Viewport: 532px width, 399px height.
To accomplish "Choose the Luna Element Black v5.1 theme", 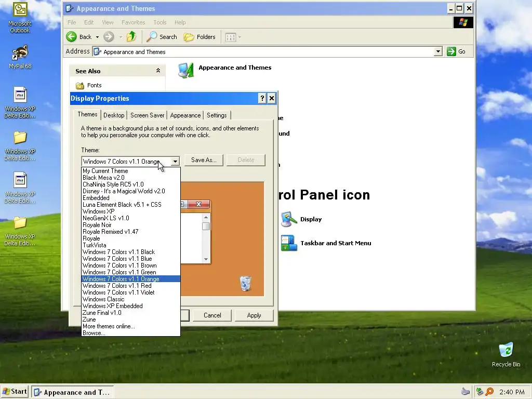I will (x=131, y=205).
